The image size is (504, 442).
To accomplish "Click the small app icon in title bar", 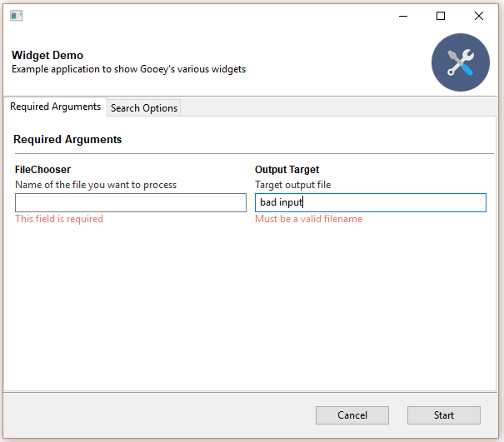I will (16, 16).
